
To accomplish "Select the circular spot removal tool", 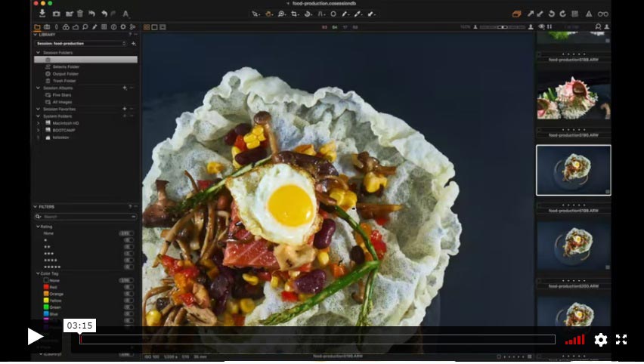I will [333, 14].
